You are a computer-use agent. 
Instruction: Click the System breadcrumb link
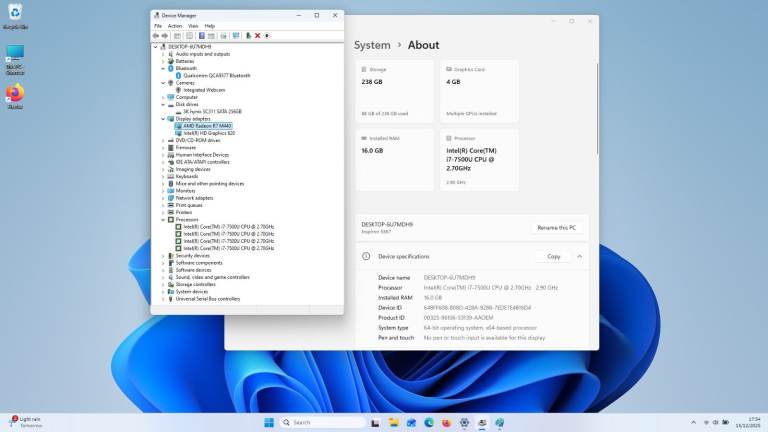click(x=372, y=45)
